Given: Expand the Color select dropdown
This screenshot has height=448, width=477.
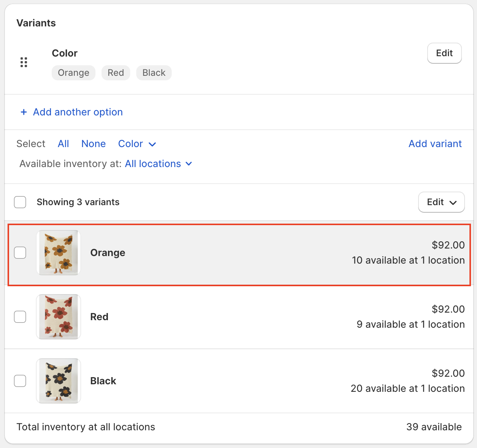Looking at the screenshot, I should [x=137, y=144].
